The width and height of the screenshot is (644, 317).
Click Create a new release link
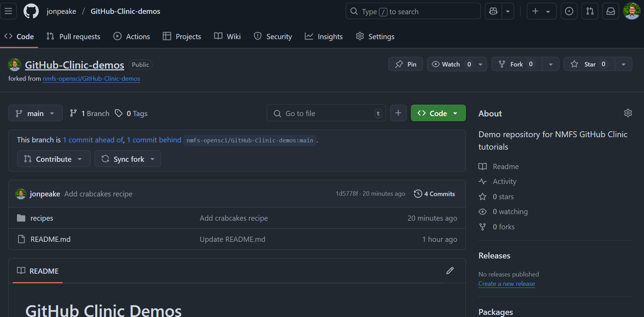507,284
